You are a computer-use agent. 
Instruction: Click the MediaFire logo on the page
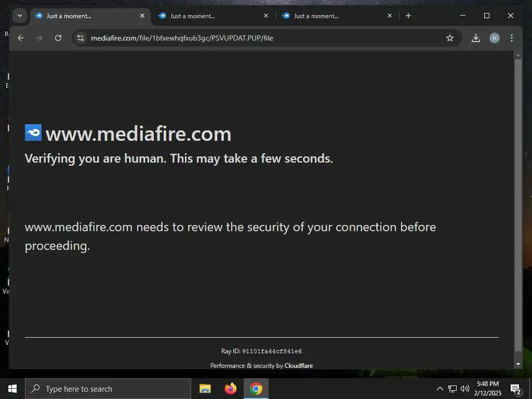point(33,132)
